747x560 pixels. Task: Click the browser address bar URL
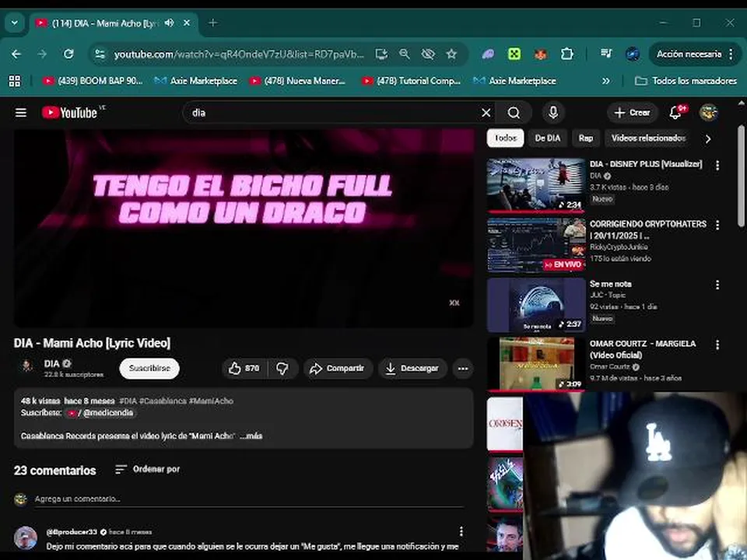pos(238,54)
